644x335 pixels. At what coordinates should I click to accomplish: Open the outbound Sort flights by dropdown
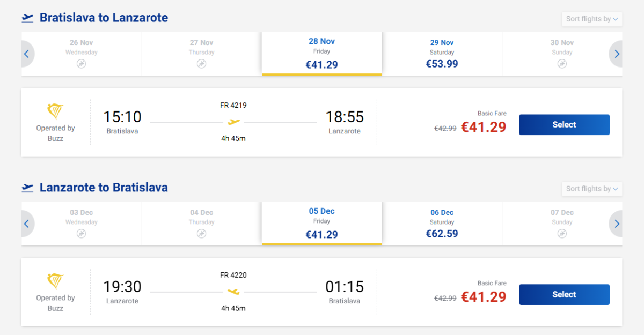coord(592,19)
